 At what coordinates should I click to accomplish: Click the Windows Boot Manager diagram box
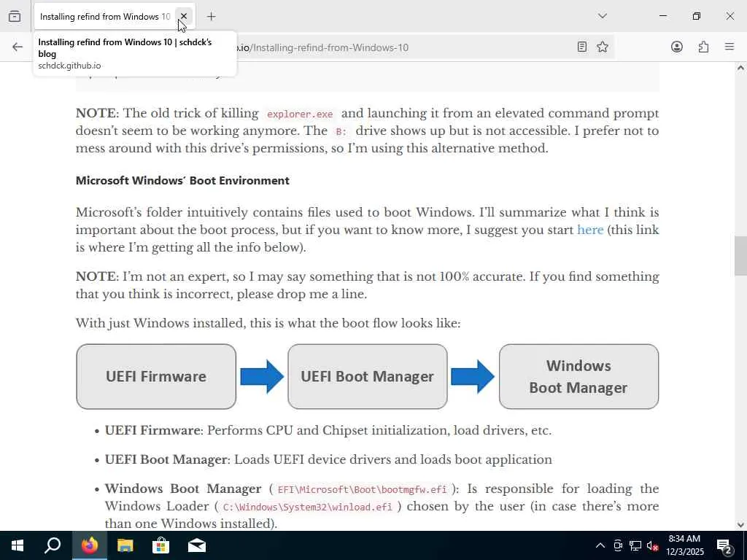[x=578, y=376]
